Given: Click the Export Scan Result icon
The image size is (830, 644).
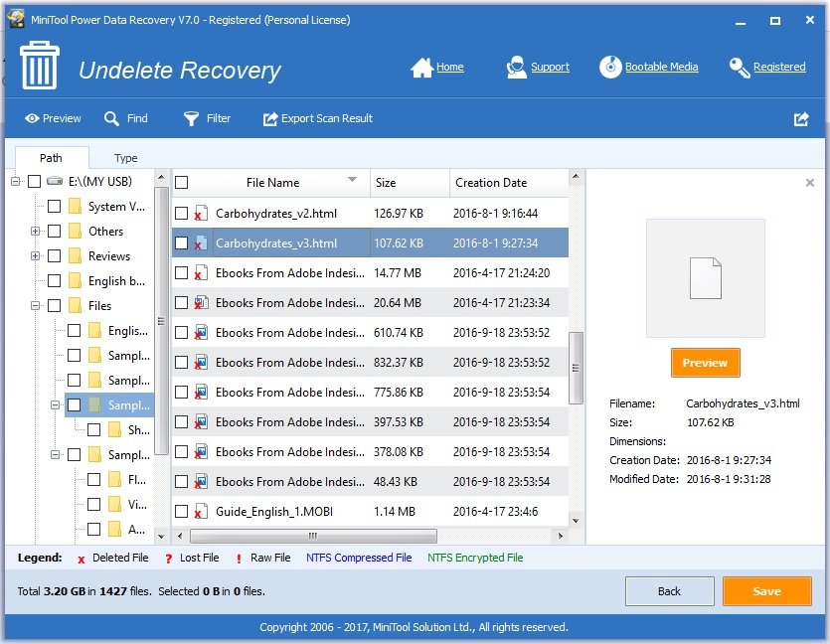Looking at the screenshot, I should click(270, 118).
